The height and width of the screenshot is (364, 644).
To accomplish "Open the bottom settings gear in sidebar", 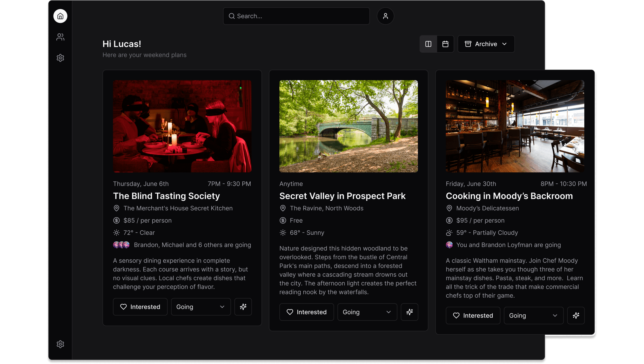I will [x=60, y=344].
